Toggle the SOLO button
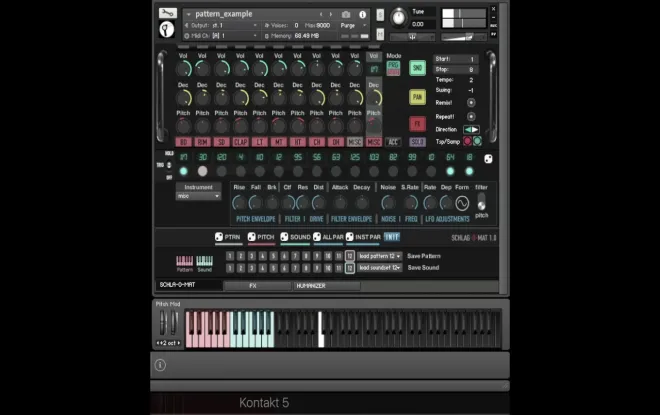660x415 pixels. click(417, 142)
